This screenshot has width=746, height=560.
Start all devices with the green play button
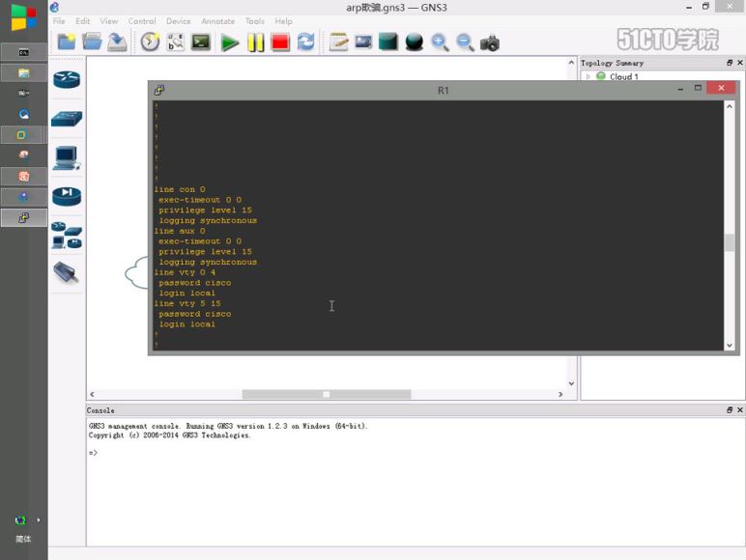(230, 42)
